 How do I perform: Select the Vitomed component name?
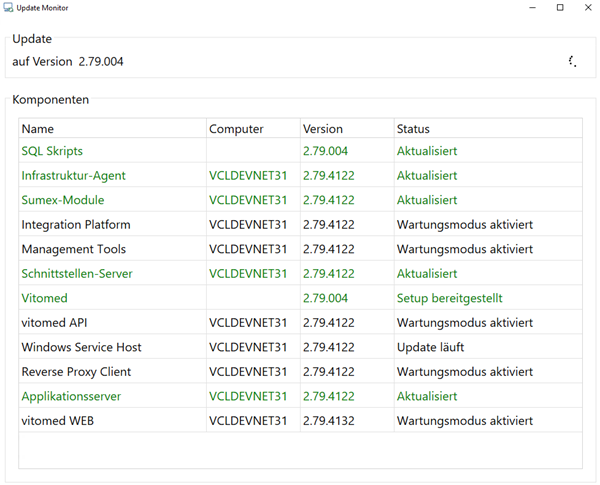[44, 298]
